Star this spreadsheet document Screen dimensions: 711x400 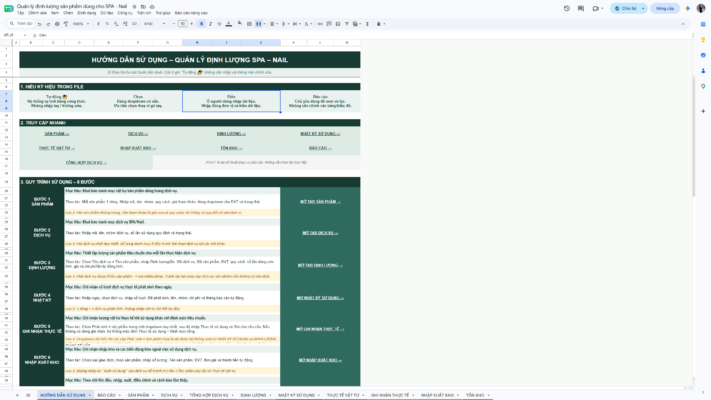(x=134, y=7)
